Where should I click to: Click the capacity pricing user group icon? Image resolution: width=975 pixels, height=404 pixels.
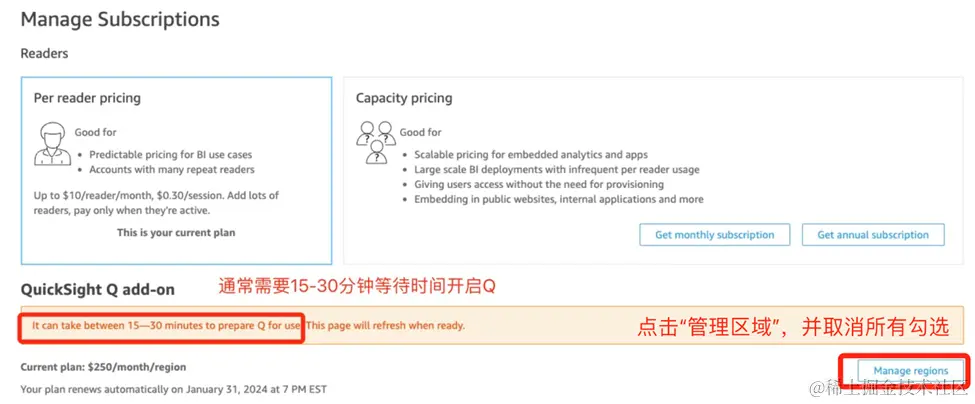pos(375,141)
